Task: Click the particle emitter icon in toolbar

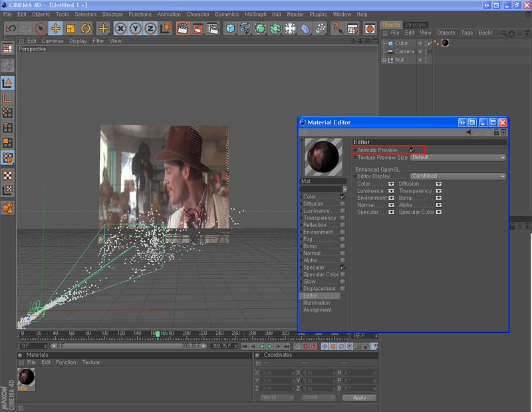Action: click(321, 29)
